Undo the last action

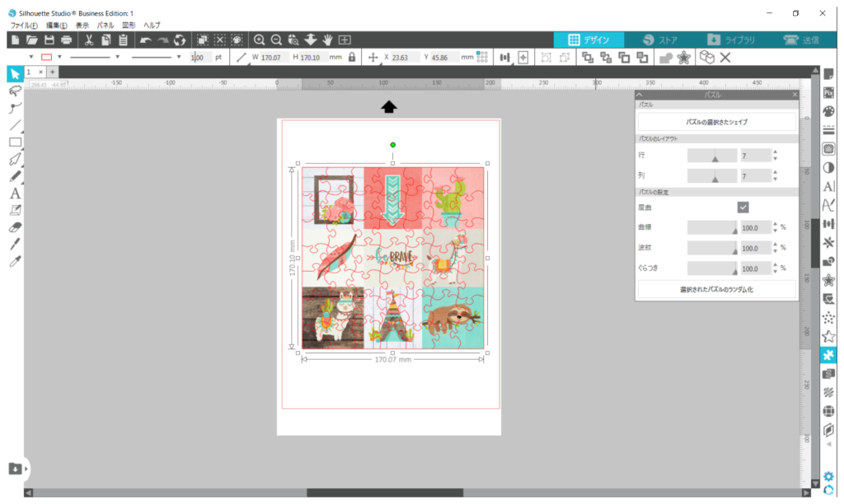145,40
